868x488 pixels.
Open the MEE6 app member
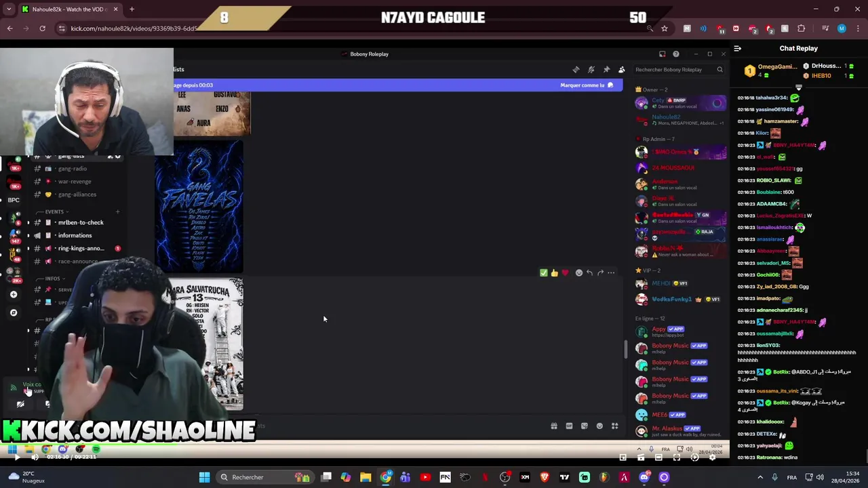tap(680, 415)
